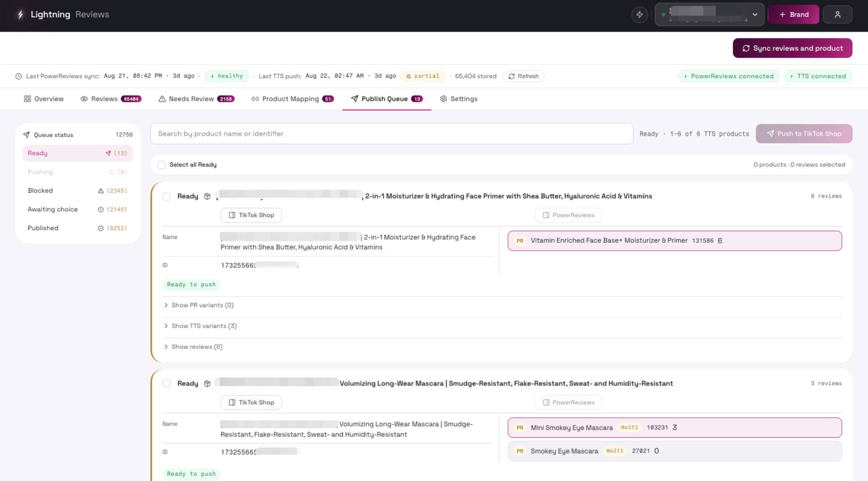Viewport: 868px width, 481px height.
Task: Select the Published queue status filter
Action: 77,228
